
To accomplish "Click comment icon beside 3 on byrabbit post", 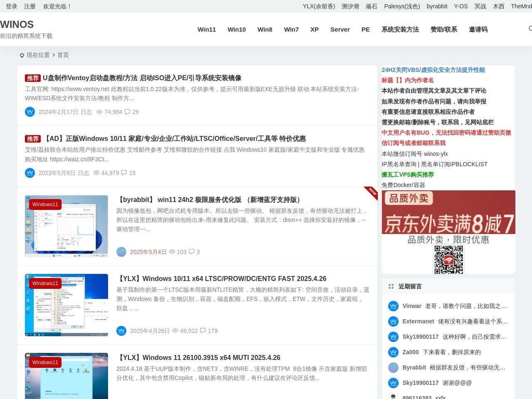I will click(x=192, y=252).
